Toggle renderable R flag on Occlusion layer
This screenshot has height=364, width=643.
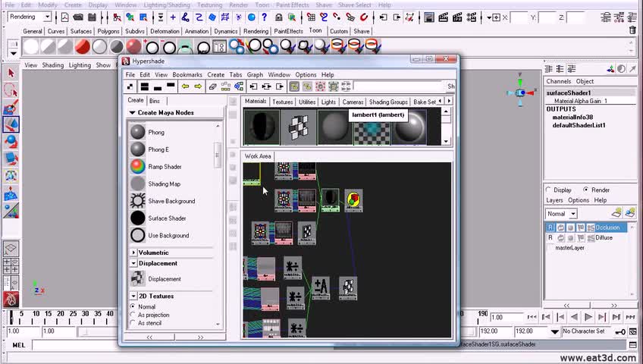pos(550,227)
